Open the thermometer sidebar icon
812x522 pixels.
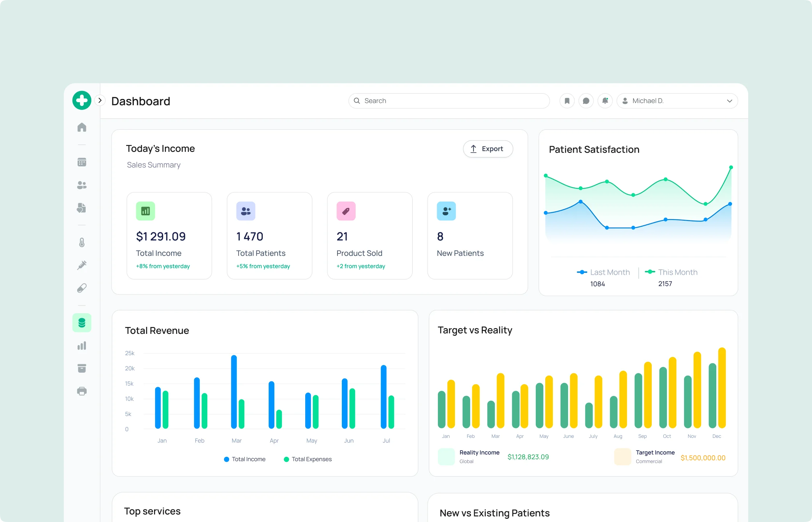(x=82, y=243)
